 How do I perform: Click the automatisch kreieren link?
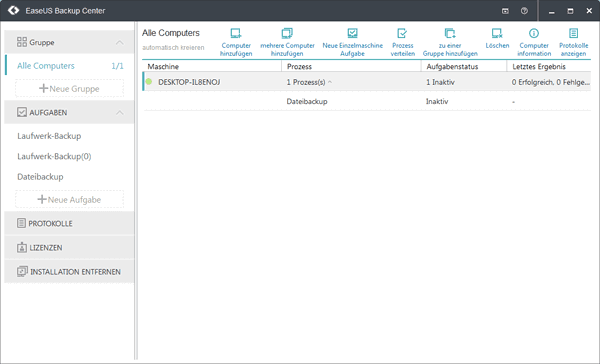pyautogui.click(x=173, y=48)
